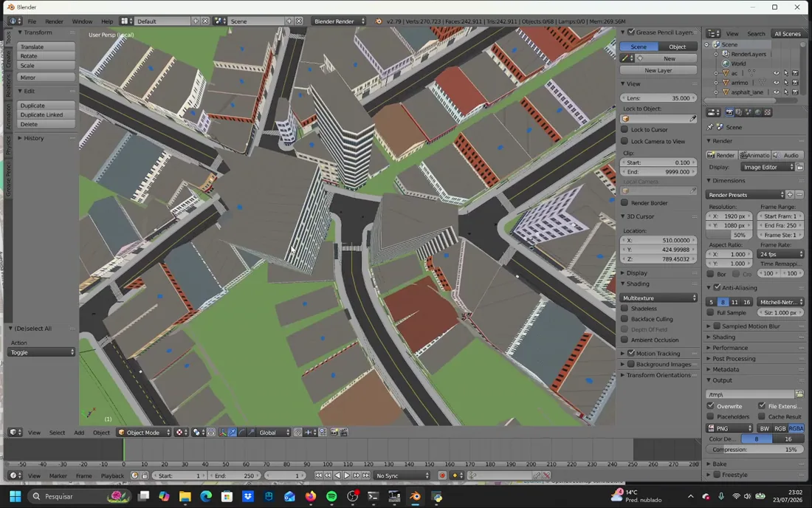The height and width of the screenshot is (508, 812).
Task: Adjust the Compression 15% slider
Action: pyautogui.click(x=755, y=450)
